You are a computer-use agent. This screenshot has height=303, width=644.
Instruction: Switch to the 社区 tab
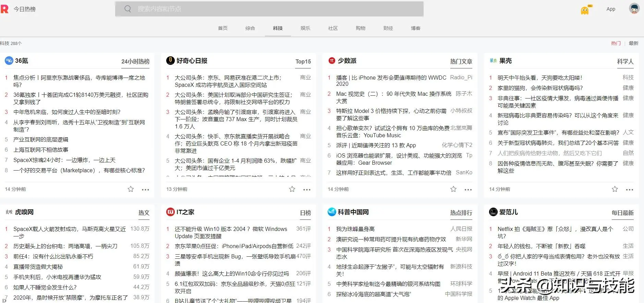[x=333, y=28]
